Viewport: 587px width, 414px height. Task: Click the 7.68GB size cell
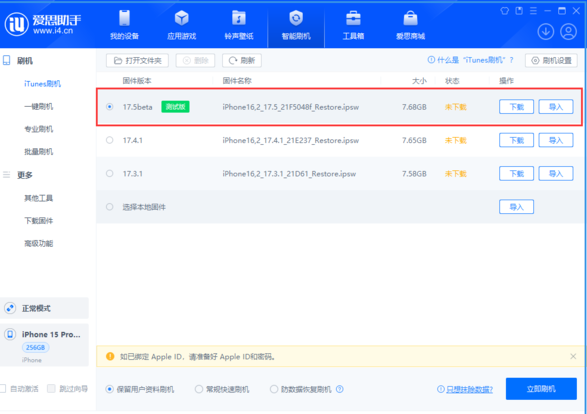click(414, 107)
